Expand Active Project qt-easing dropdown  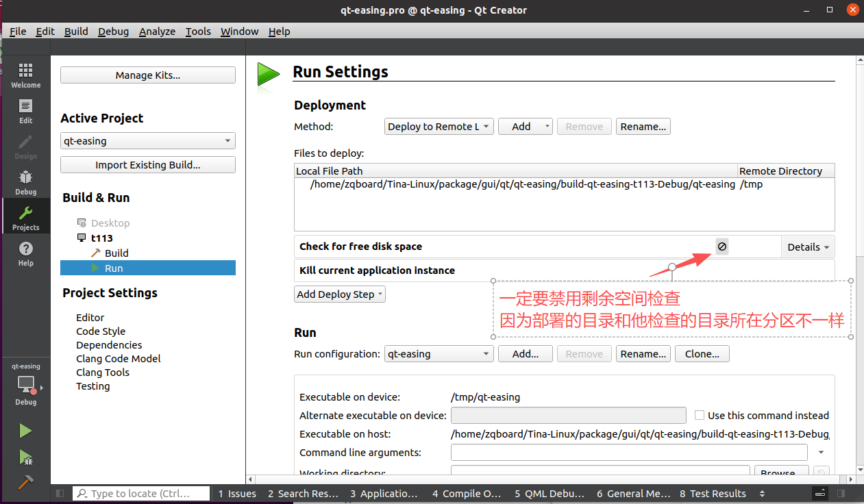pos(147,141)
